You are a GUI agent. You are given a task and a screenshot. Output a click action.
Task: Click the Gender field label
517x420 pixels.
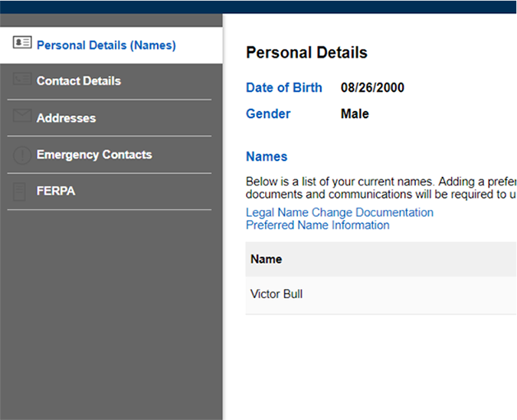(x=268, y=114)
